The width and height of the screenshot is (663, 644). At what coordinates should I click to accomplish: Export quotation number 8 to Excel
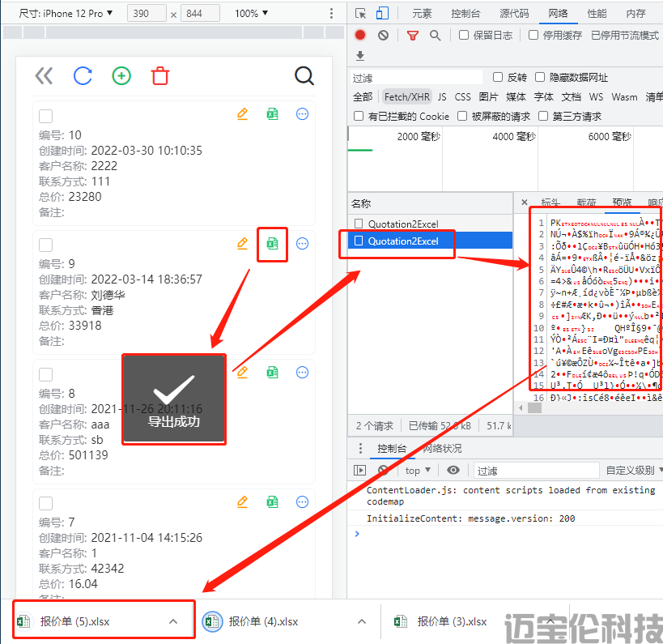tap(272, 373)
